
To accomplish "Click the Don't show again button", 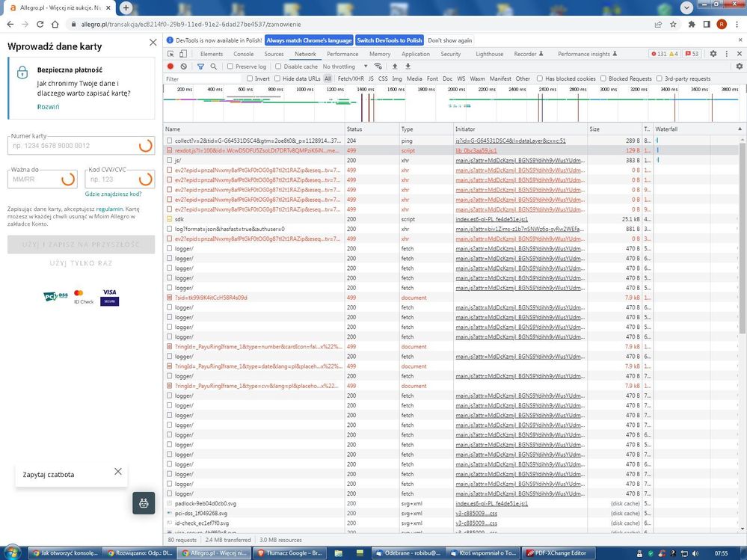I will coord(449,40).
